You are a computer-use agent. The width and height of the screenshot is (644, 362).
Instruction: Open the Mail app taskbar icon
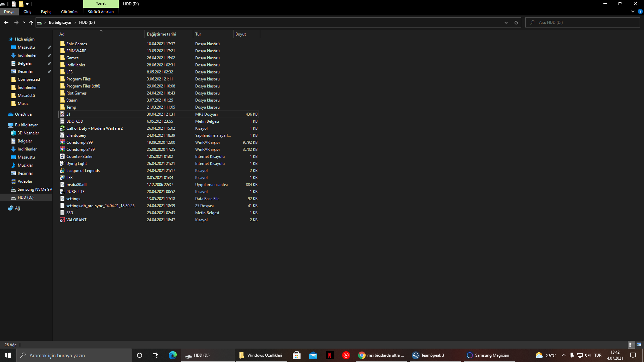[313, 355]
